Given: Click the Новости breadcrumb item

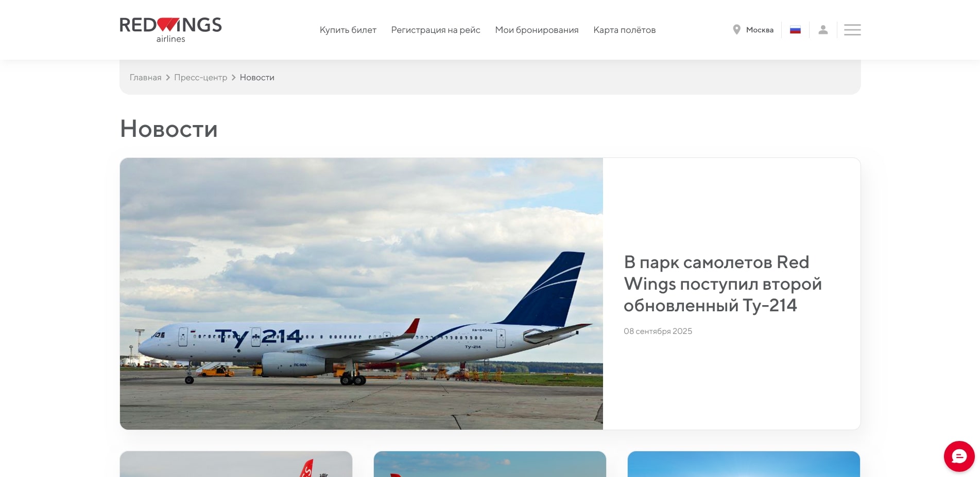Looking at the screenshot, I should pos(257,78).
